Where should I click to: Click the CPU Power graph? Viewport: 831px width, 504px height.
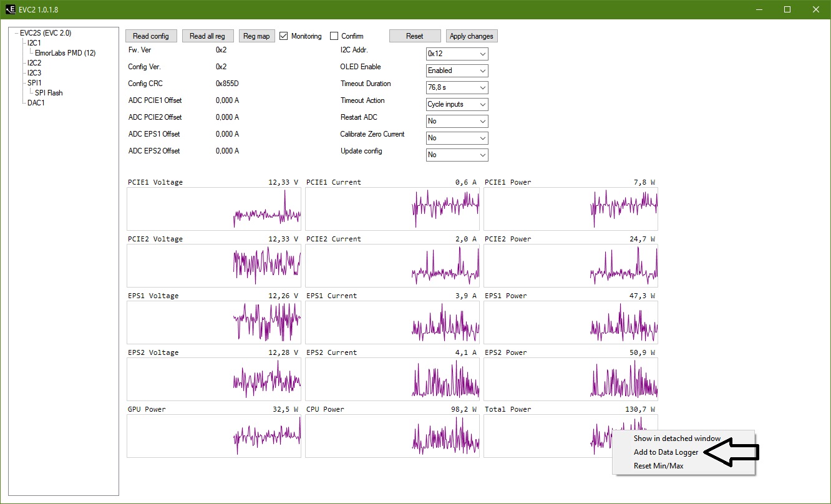(x=392, y=437)
